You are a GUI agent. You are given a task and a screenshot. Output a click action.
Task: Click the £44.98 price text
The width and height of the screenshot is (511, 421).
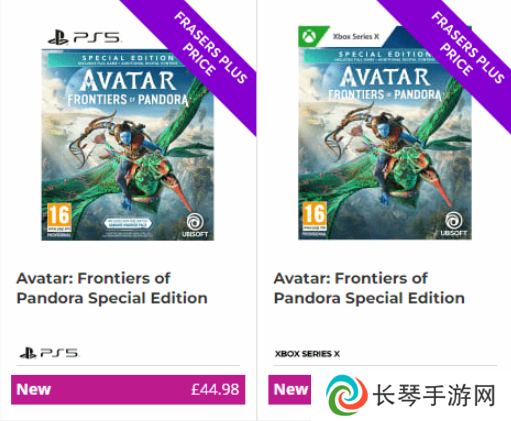(x=215, y=389)
